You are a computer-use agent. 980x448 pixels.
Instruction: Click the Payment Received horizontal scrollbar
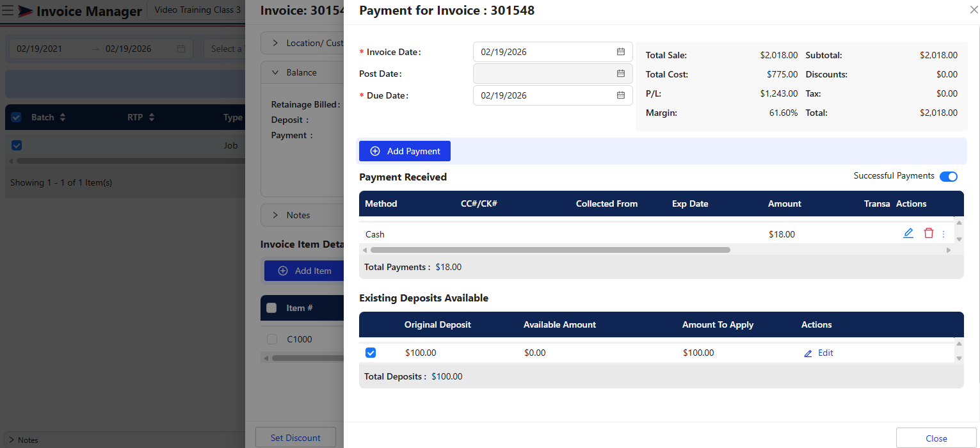(x=550, y=250)
